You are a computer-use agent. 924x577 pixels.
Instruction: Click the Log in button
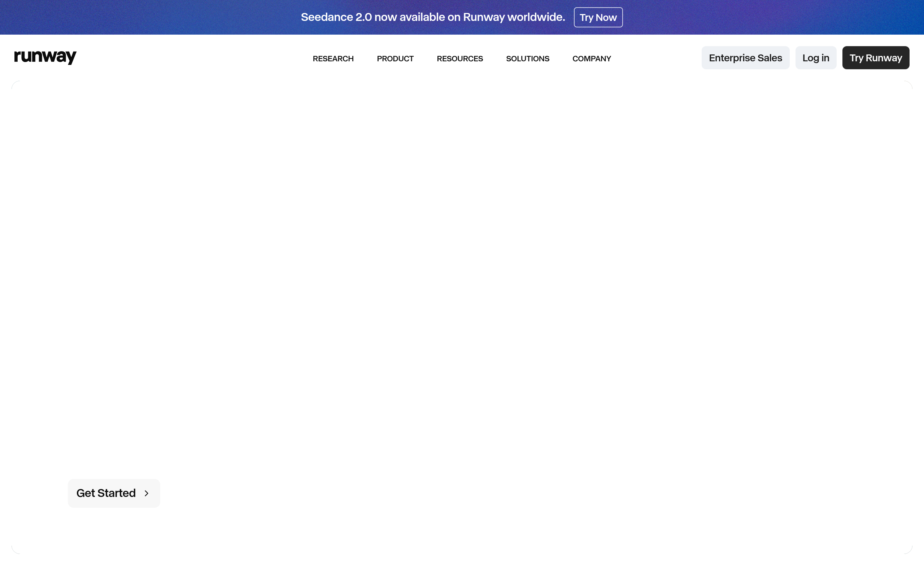tap(816, 58)
